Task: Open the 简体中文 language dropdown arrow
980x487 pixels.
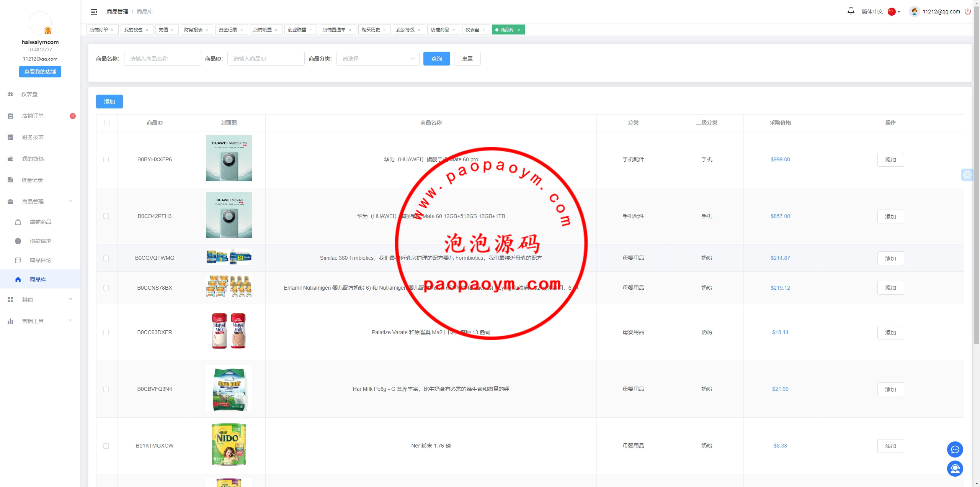Action: 899,11
